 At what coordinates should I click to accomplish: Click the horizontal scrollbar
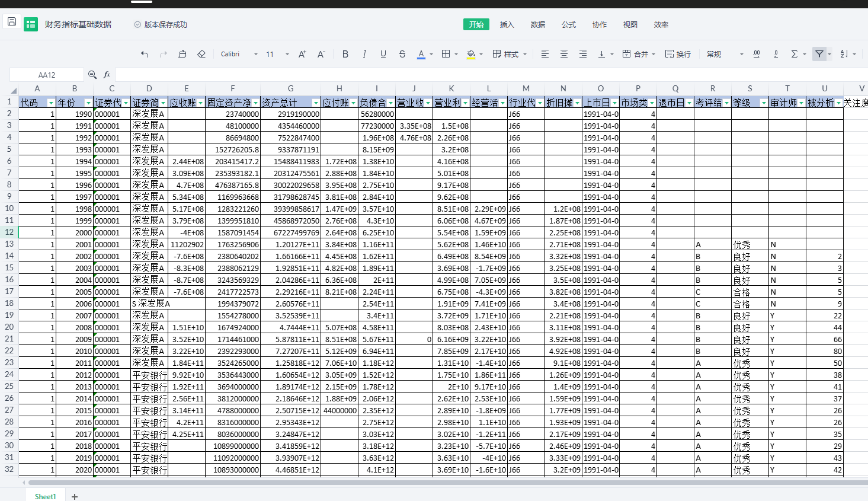[447, 483]
